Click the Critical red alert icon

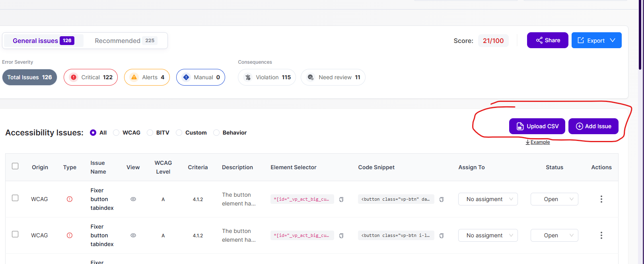pos(73,77)
